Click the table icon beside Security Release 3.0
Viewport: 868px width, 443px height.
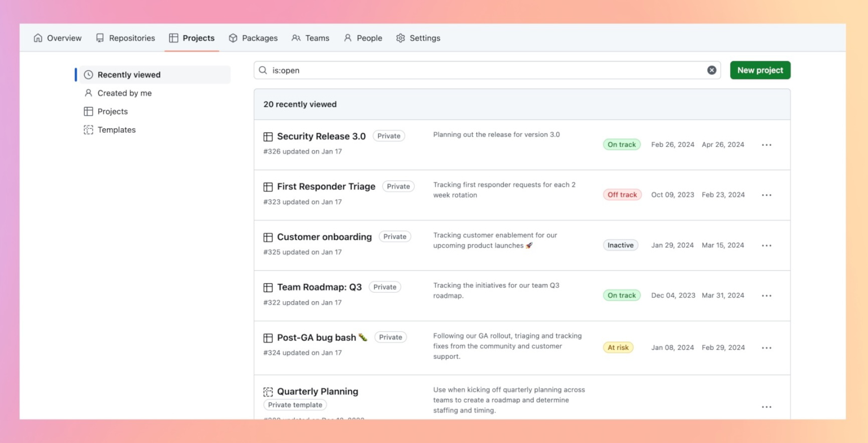coord(268,137)
